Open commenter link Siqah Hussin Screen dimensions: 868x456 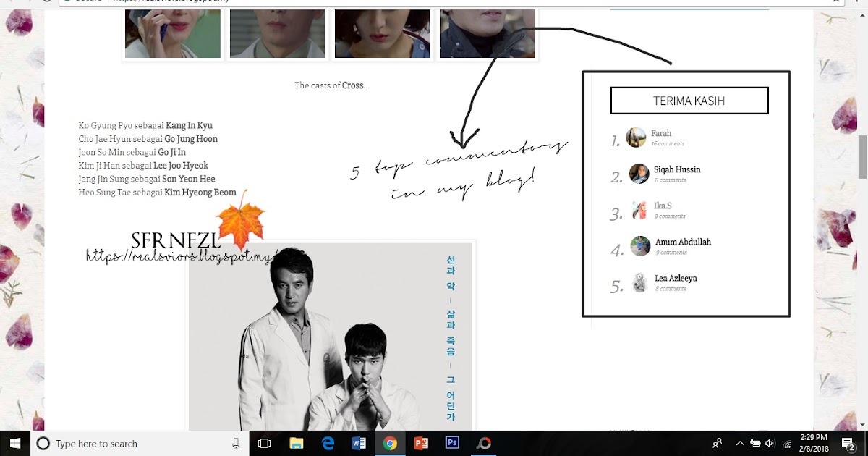point(677,169)
